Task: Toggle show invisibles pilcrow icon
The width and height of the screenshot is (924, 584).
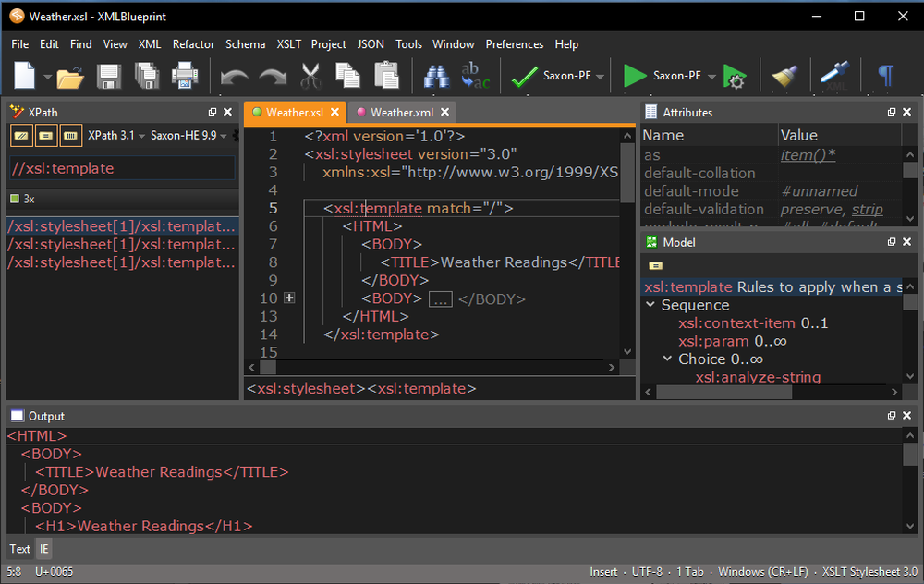Action: (x=885, y=76)
